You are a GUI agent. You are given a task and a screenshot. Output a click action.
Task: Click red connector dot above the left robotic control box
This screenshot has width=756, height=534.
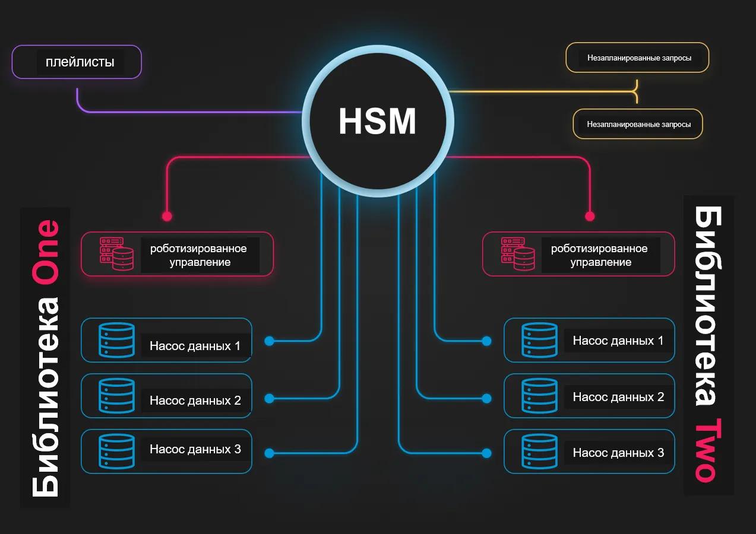(x=167, y=216)
